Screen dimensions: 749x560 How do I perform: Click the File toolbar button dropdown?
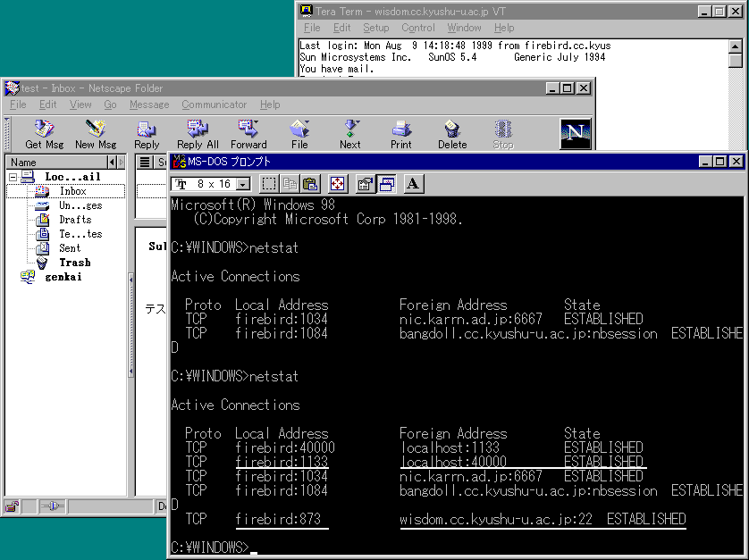[299, 134]
